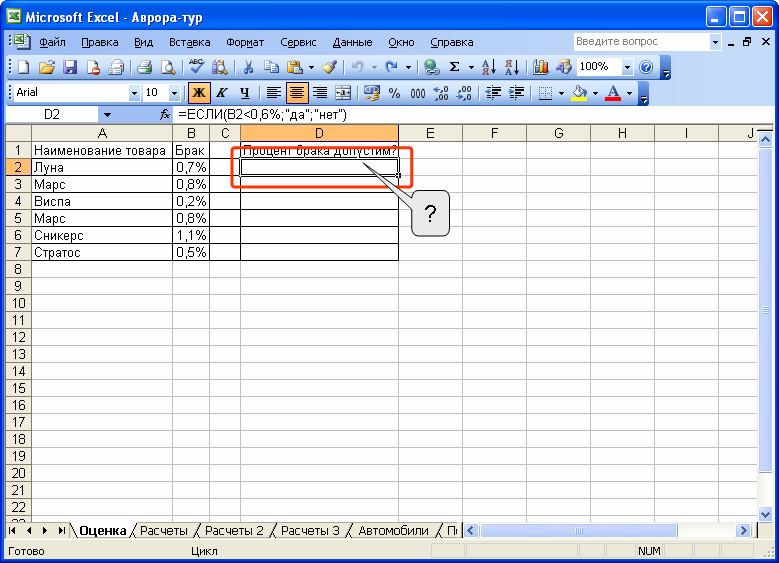Image resolution: width=779 pixels, height=563 pixels.
Task: Click the Print icon
Action: pyautogui.click(x=145, y=67)
